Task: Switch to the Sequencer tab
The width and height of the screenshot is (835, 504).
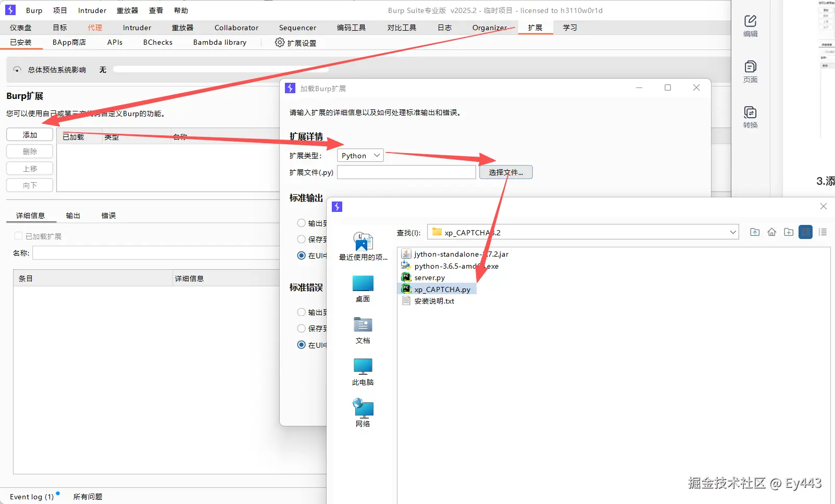Action: [297, 28]
